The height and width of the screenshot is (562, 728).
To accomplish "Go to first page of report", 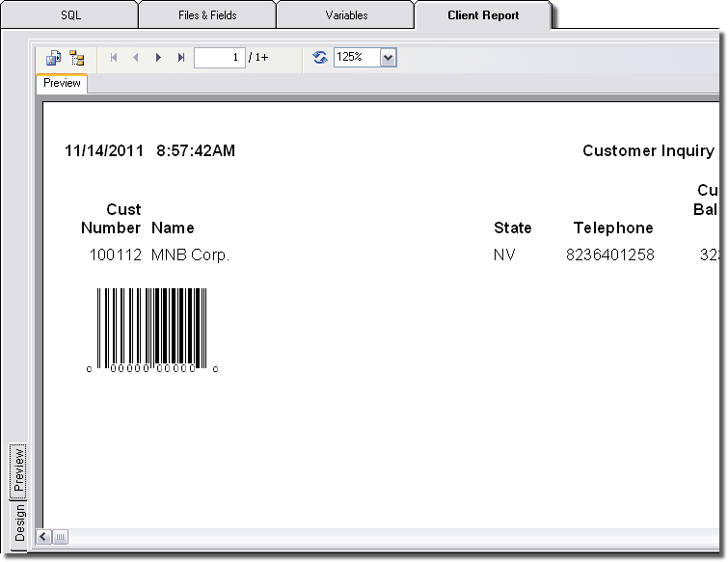I will (x=114, y=58).
